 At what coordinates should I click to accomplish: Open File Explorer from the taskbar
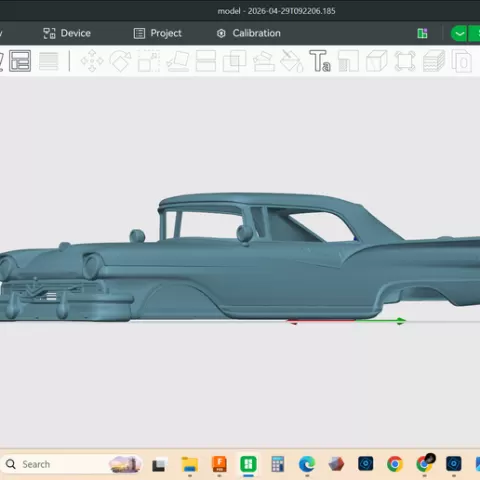click(189, 464)
